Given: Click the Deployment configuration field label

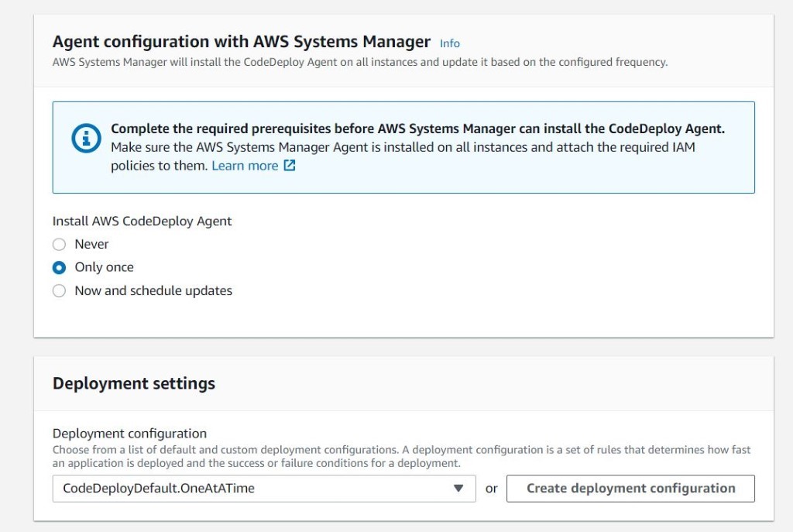Looking at the screenshot, I should tap(129, 434).
